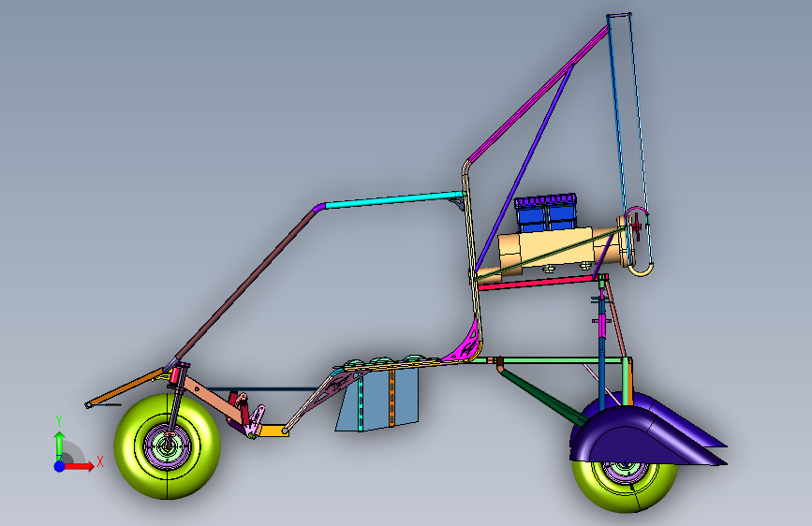Screen dimensions: 812x526
Task: Click the blue Z axis dot at triad origin
Action: (60, 466)
